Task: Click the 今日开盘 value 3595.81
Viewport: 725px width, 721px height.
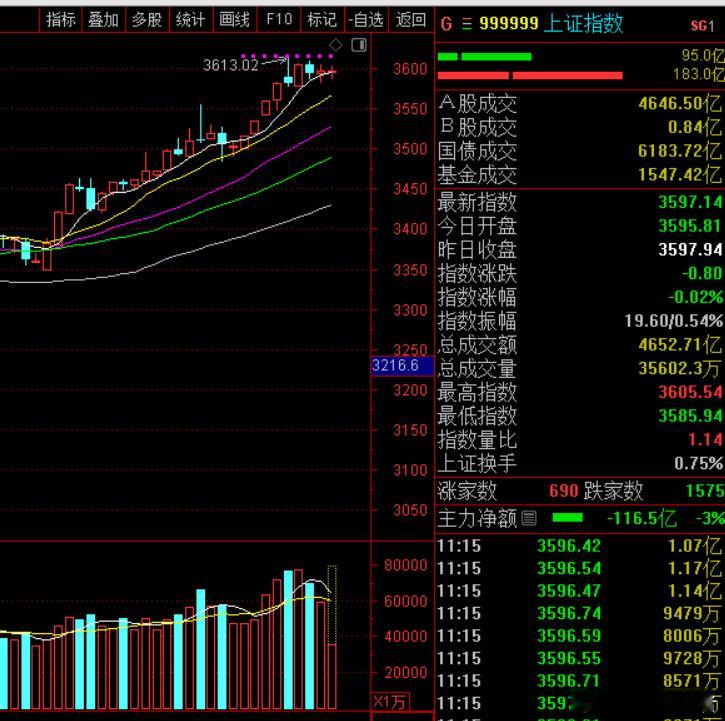Action: point(690,226)
